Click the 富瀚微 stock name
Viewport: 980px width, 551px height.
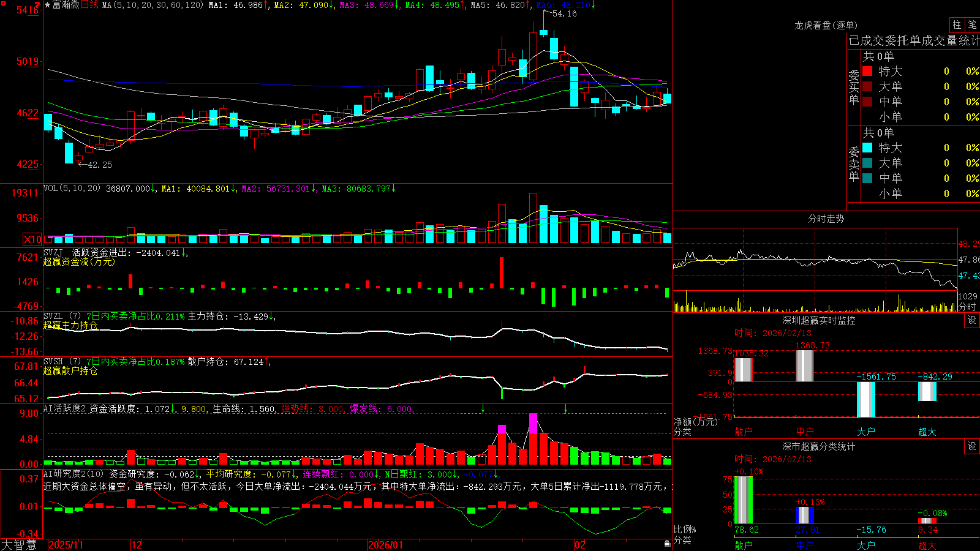[x=66, y=5]
